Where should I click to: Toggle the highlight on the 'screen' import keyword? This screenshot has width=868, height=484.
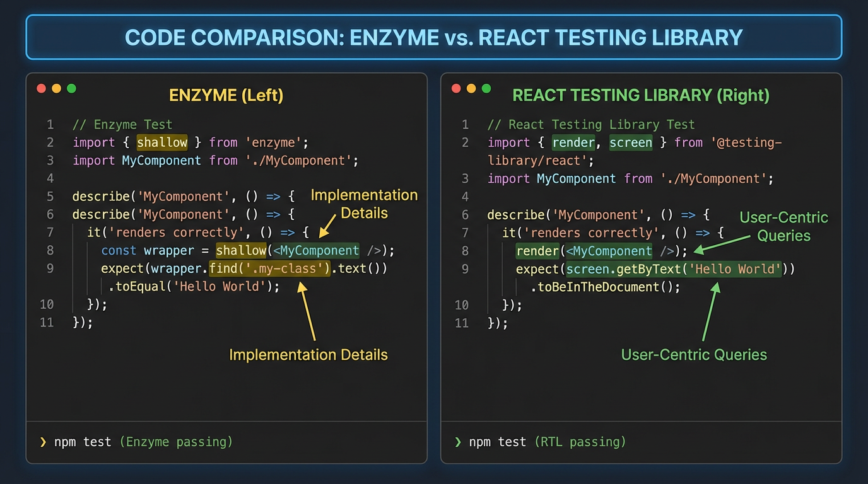point(631,142)
